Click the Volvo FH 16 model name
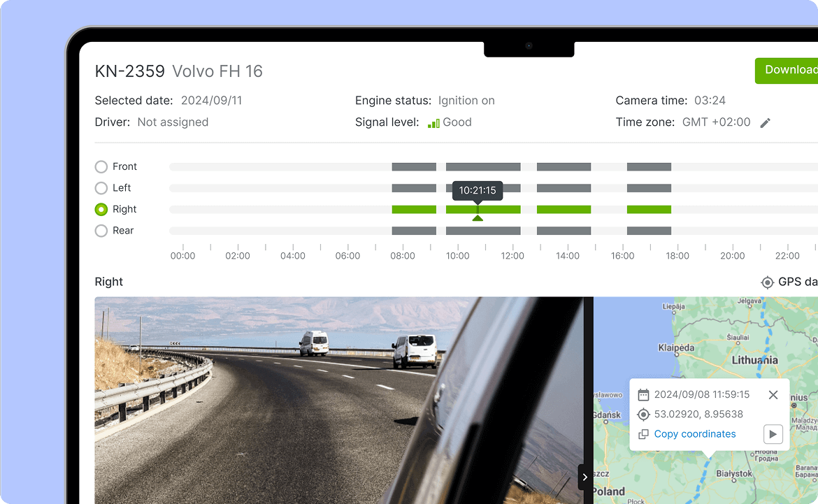Image resolution: width=818 pixels, height=504 pixels. (x=217, y=71)
